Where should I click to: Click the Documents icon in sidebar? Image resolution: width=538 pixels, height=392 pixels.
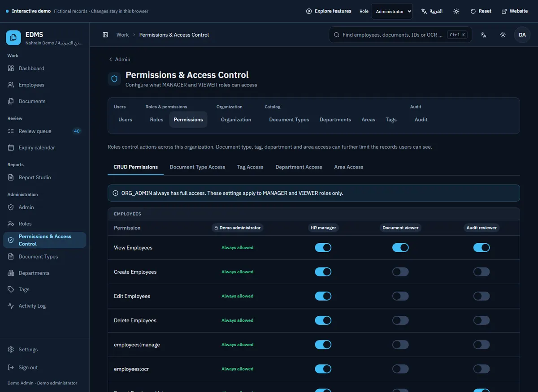[x=11, y=101]
